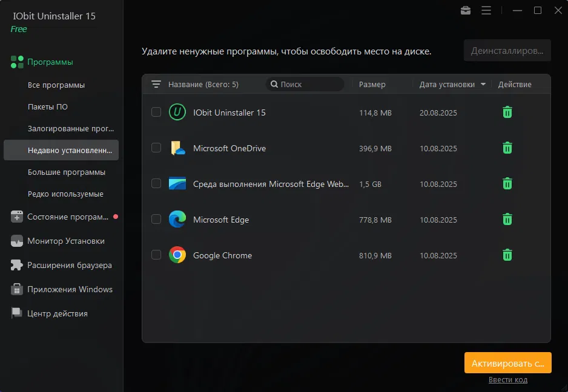
Task: Go to Расширения браузера section
Action: coord(69,266)
